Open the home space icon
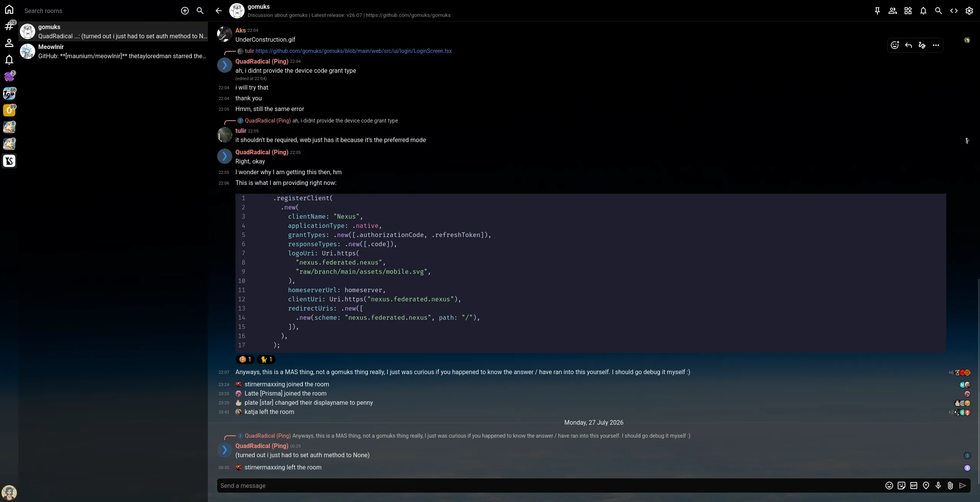The width and height of the screenshot is (980, 502). (9, 9)
